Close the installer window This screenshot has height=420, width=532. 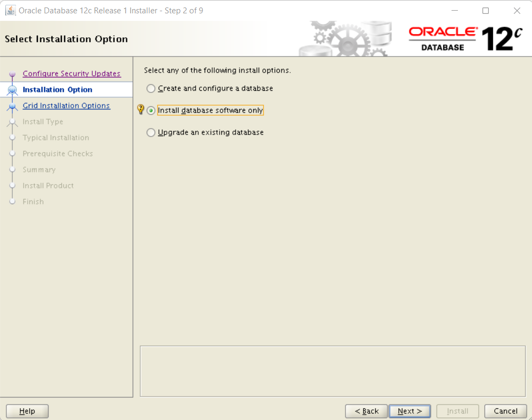[517, 11]
